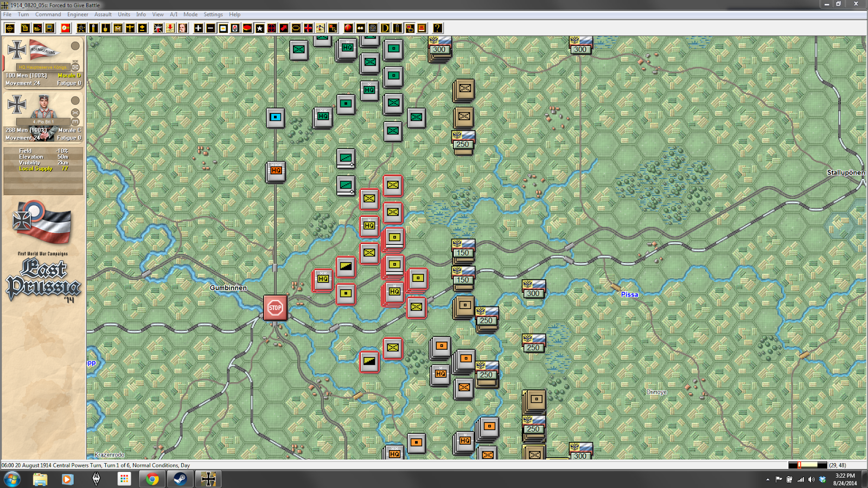Screen dimensions: 868x488
Task: Click the red F octagon toolbar icon
Action: (348, 28)
